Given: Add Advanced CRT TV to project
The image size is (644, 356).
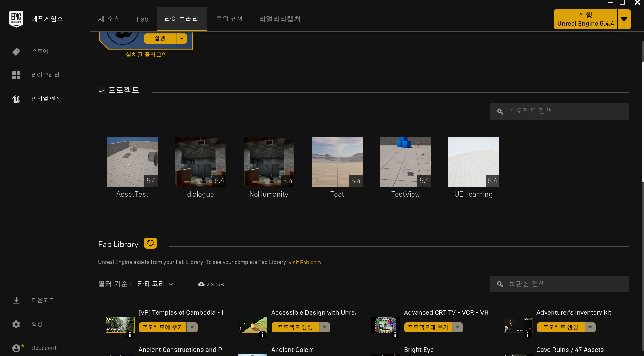Looking at the screenshot, I should 428,327.
